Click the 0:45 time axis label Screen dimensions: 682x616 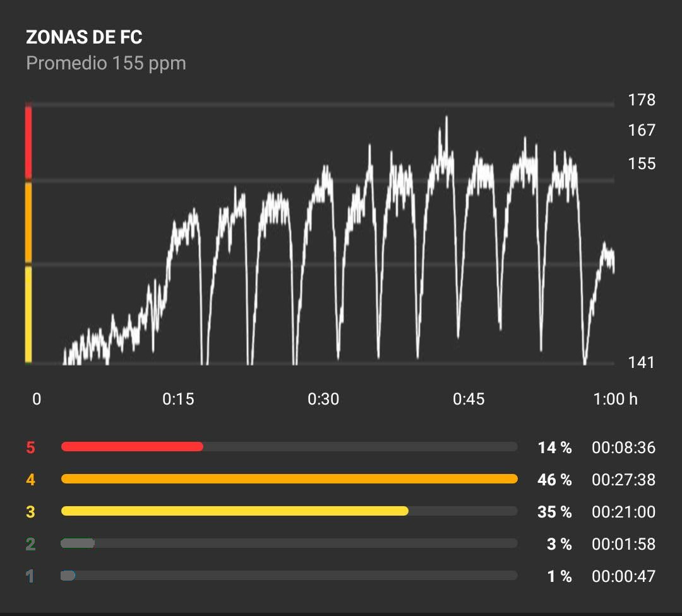click(469, 399)
